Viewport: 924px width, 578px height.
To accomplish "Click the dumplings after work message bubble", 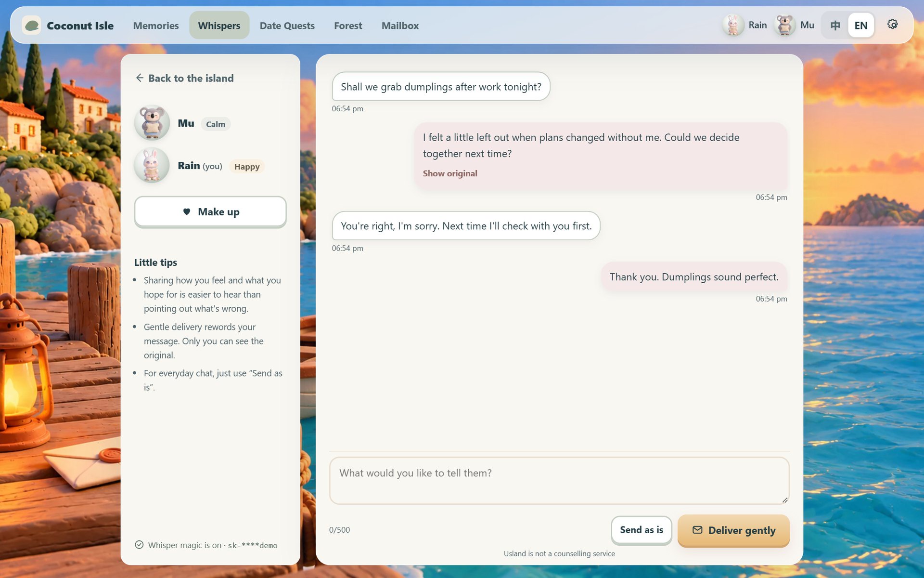I will pyautogui.click(x=441, y=87).
